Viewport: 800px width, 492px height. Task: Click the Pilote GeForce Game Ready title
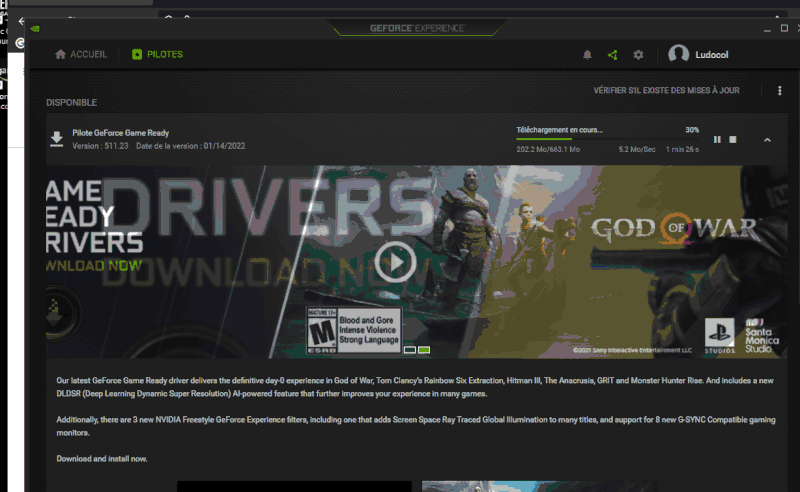(120, 133)
